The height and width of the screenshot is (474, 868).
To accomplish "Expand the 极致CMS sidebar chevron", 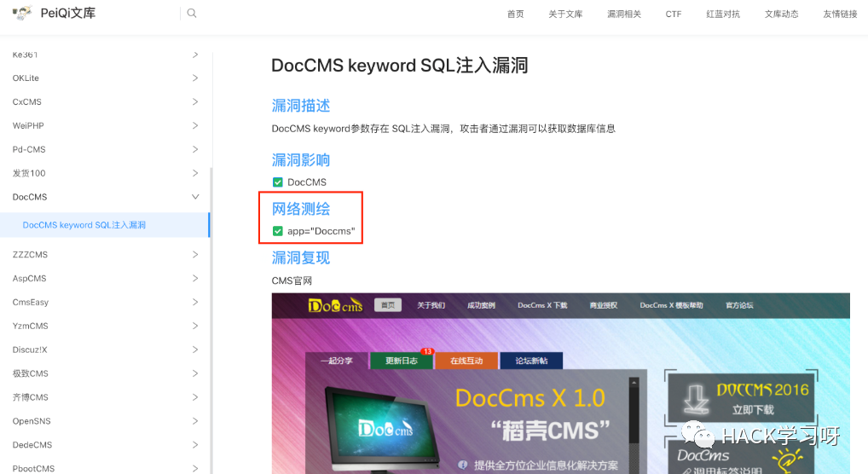I will [x=195, y=373].
